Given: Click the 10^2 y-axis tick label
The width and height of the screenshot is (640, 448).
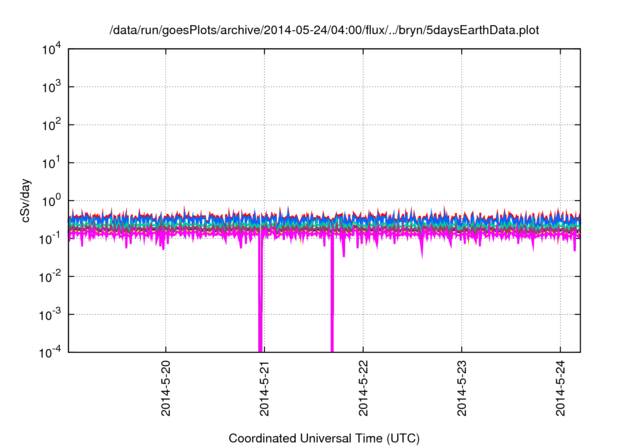Looking at the screenshot, I should pos(52,125).
